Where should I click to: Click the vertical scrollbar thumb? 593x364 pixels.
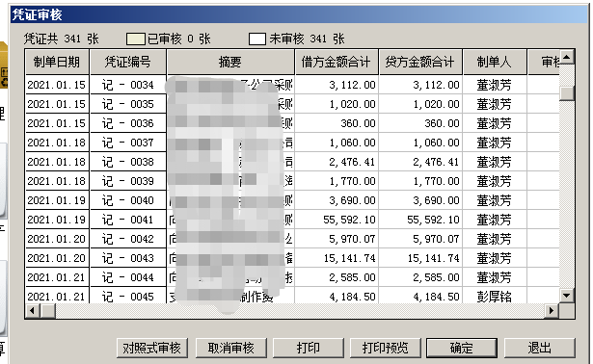[567, 92]
